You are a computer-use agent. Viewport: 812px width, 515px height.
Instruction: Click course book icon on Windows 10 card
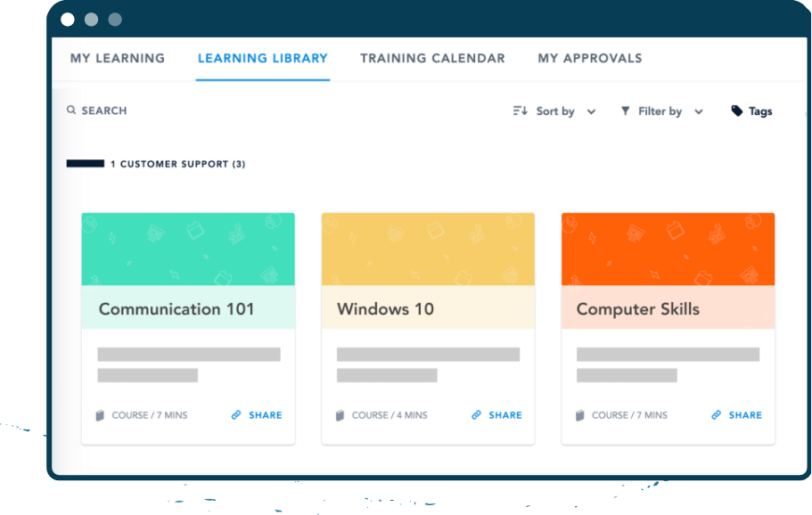340,415
